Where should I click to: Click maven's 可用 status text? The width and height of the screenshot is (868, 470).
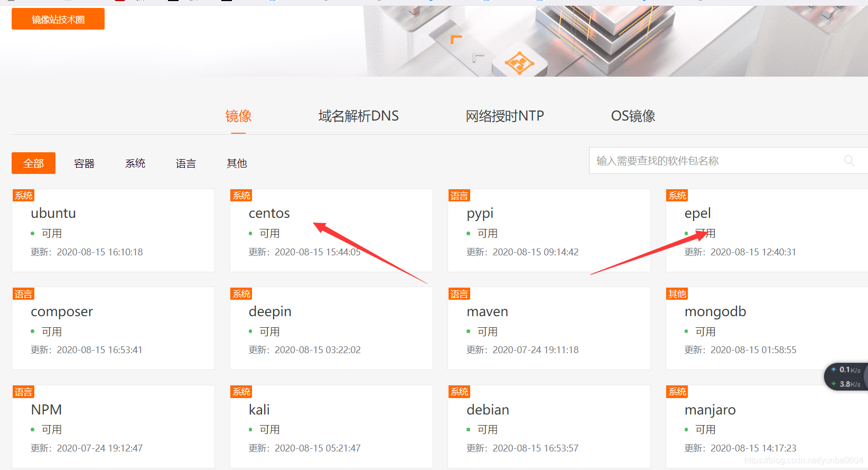pyautogui.click(x=488, y=331)
